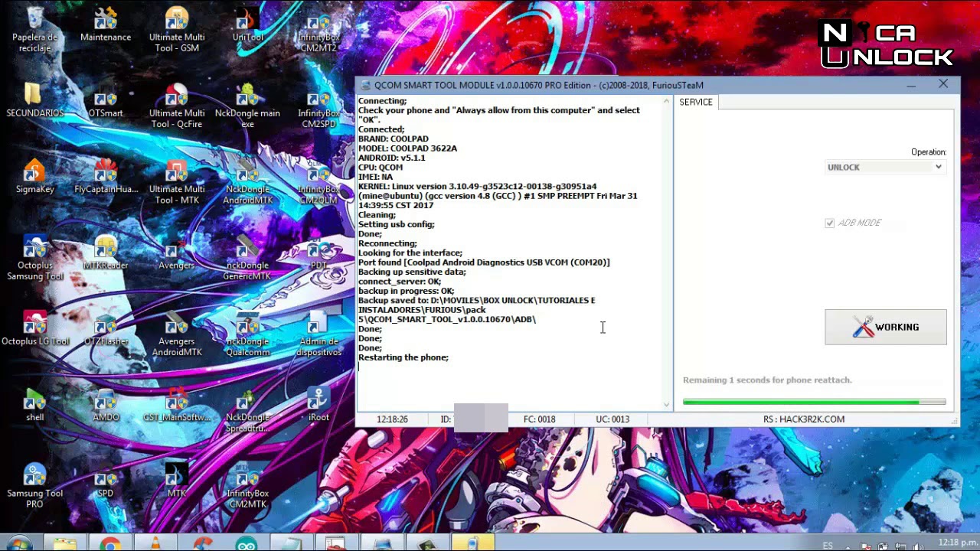The width and height of the screenshot is (980, 551).
Task: Select the 'BRAND: COOLPAD' log line
Action: pos(394,139)
